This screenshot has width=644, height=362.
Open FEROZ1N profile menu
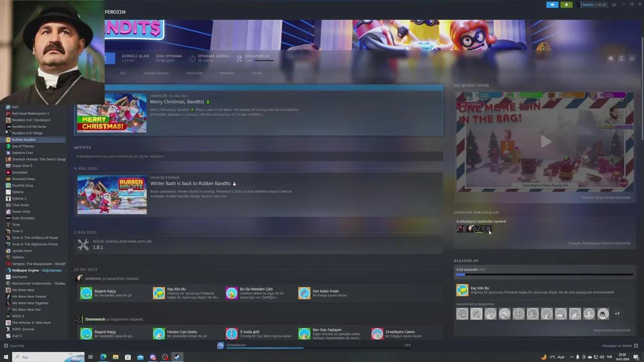point(115,12)
